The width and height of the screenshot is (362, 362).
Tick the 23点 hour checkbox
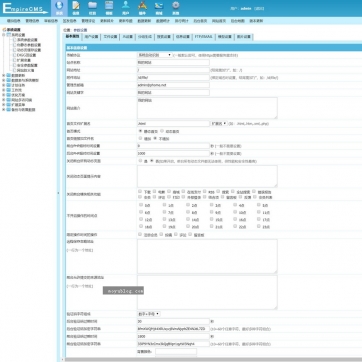pyautogui.click(x=259, y=226)
